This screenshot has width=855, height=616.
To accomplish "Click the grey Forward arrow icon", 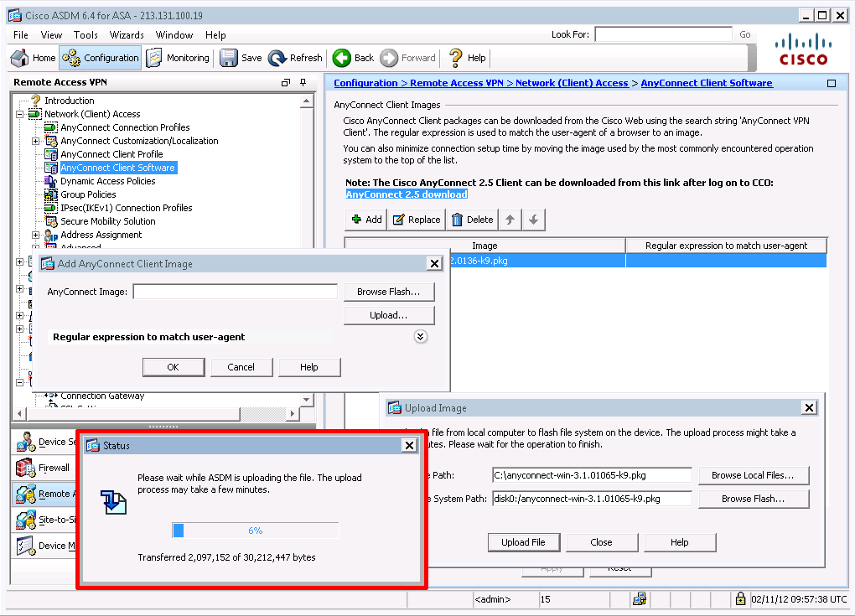I will [x=389, y=58].
